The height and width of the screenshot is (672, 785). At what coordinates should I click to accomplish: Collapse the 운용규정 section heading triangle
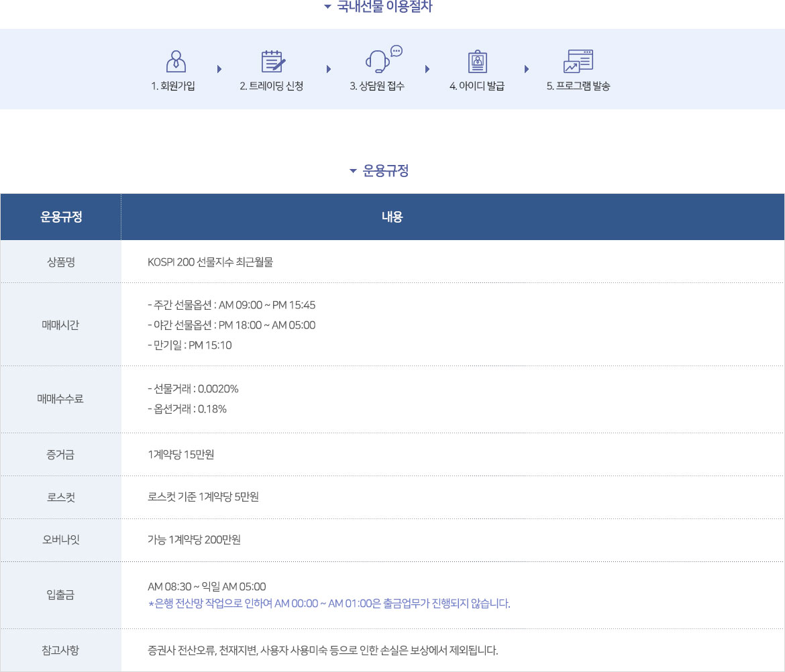[x=353, y=171]
